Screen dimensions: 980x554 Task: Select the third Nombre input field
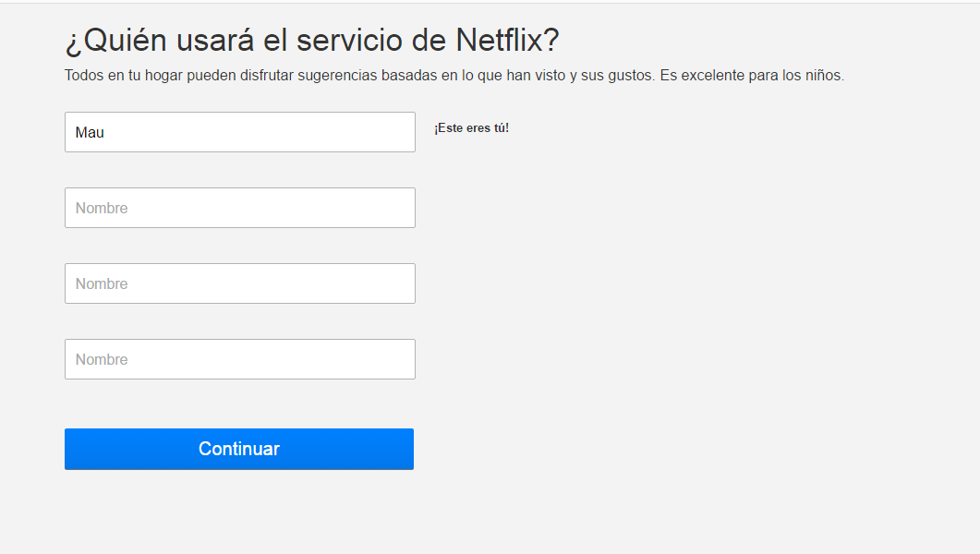point(240,283)
